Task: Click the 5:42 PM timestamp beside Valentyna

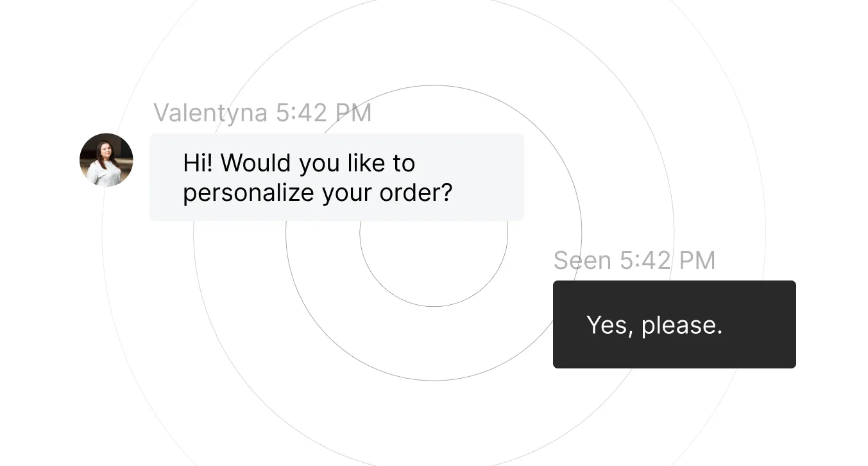Action: coord(324,113)
